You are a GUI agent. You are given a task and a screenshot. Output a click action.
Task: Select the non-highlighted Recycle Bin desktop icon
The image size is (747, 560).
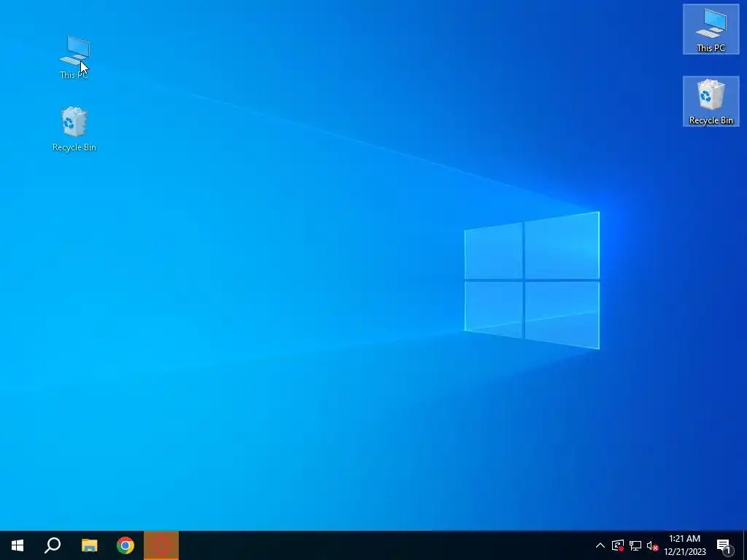point(74,129)
